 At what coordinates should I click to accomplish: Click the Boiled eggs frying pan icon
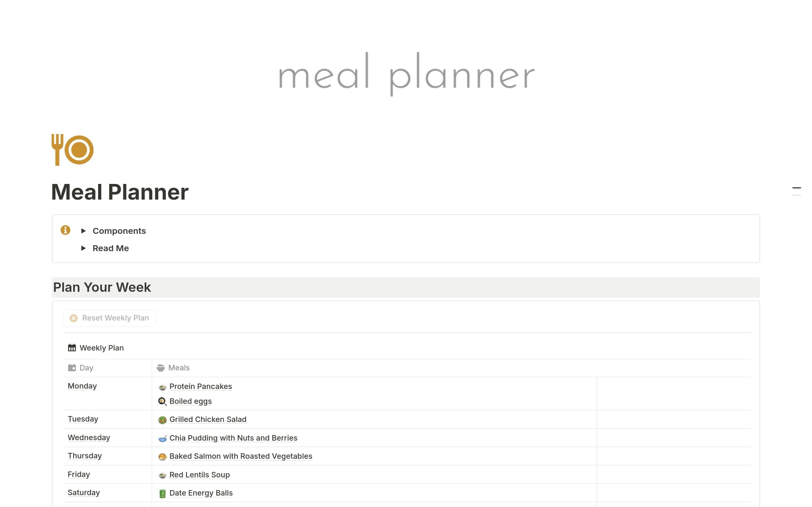coord(162,401)
